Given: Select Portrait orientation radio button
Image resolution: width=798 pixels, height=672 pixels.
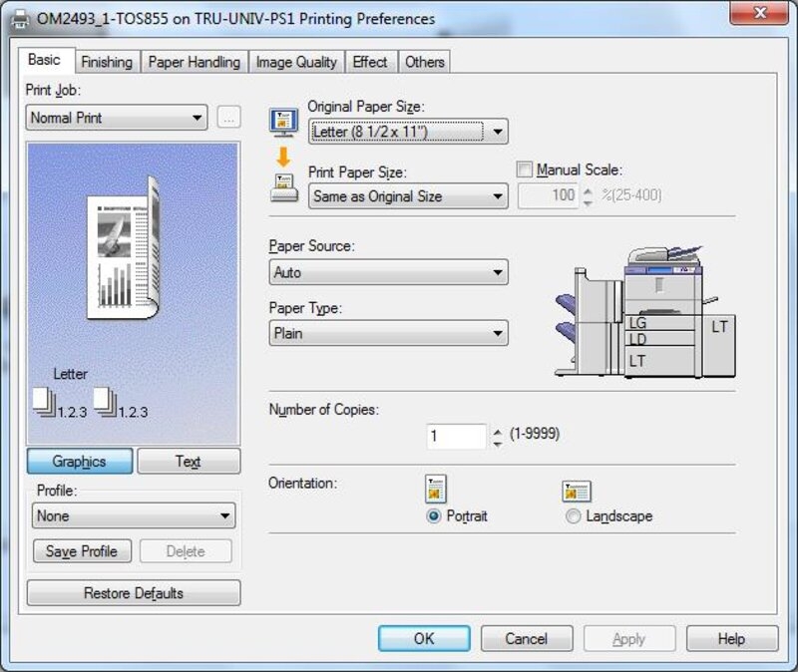Looking at the screenshot, I should point(434,516).
